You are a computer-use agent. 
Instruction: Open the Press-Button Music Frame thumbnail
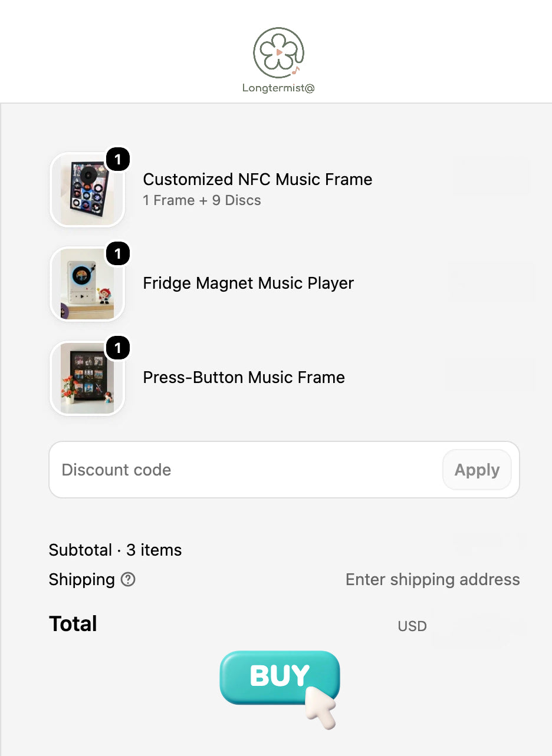click(87, 378)
